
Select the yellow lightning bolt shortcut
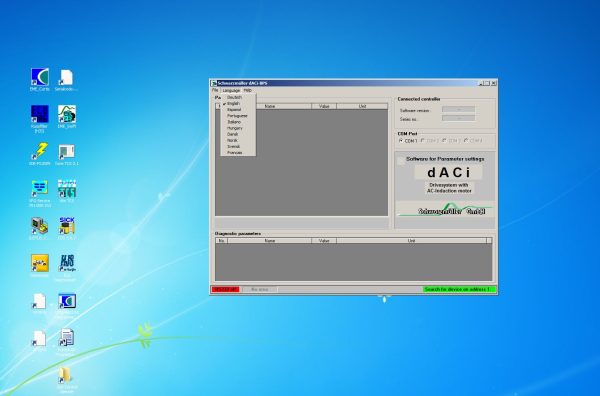click(x=40, y=151)
